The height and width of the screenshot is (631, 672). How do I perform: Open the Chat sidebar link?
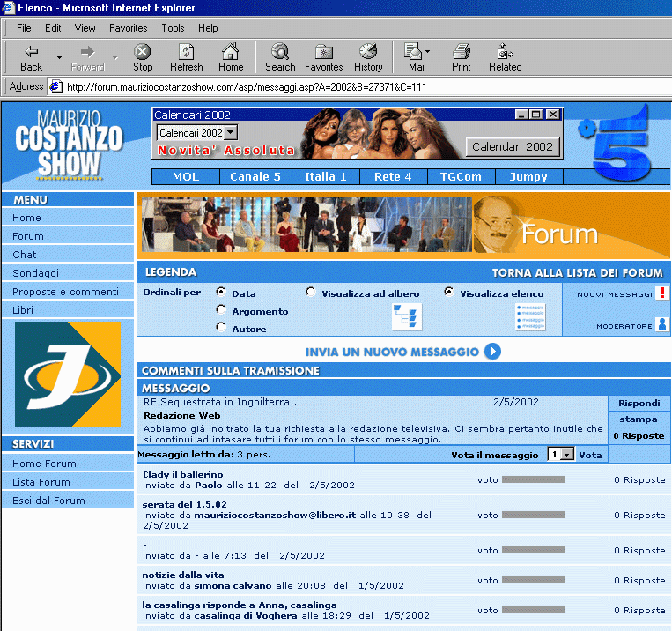click(25, 255)
